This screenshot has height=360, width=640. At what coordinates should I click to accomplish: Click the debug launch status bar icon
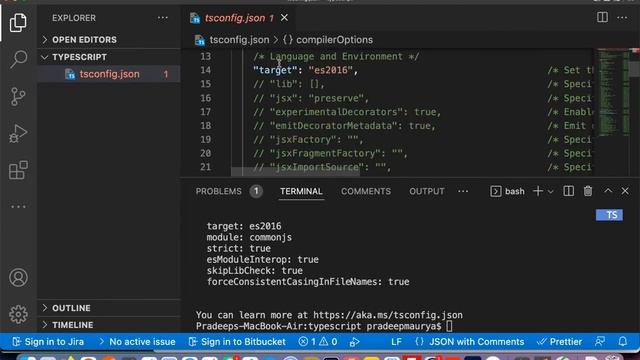[x=354, y=342]
